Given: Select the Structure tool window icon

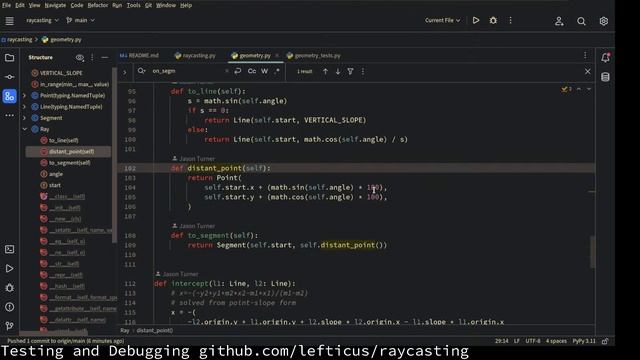Looking at the screenshot, I should pos(9,96).
